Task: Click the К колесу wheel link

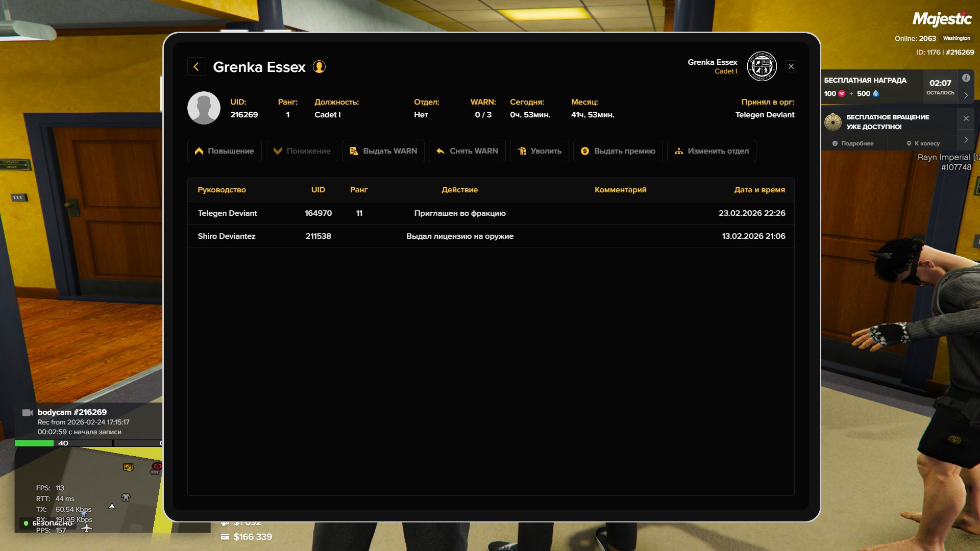Action: [923, 144]
